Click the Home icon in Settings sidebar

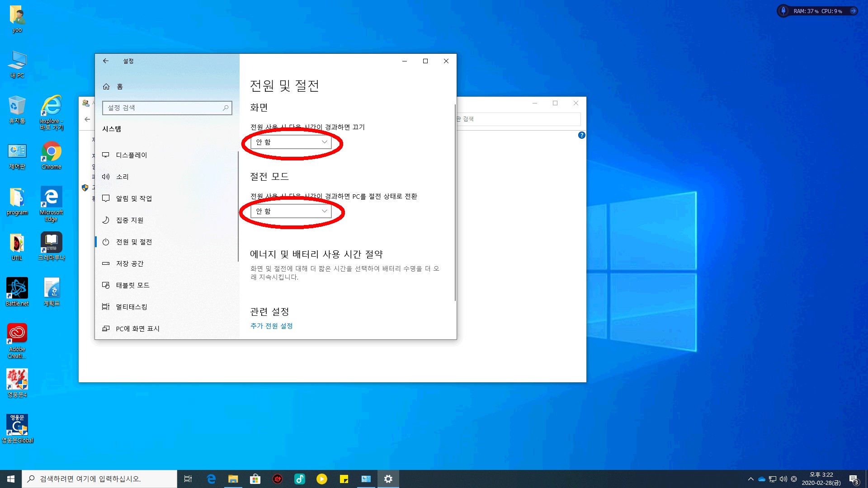106,86
